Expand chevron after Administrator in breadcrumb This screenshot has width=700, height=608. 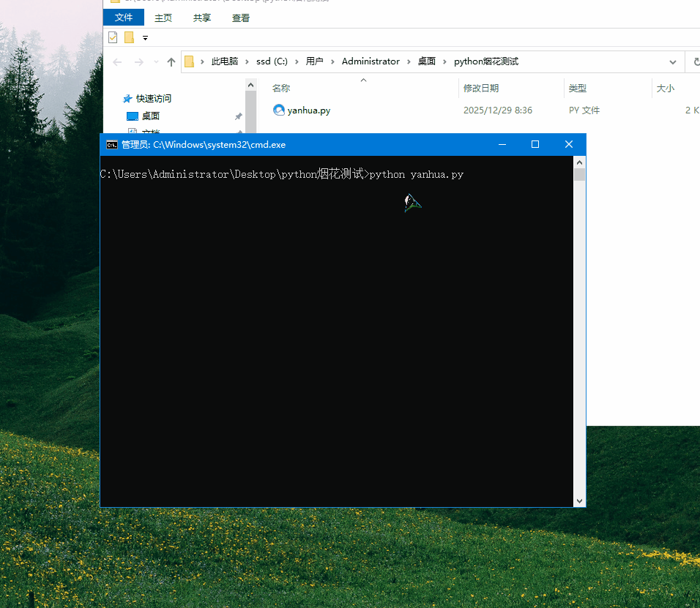click(409, 62)
